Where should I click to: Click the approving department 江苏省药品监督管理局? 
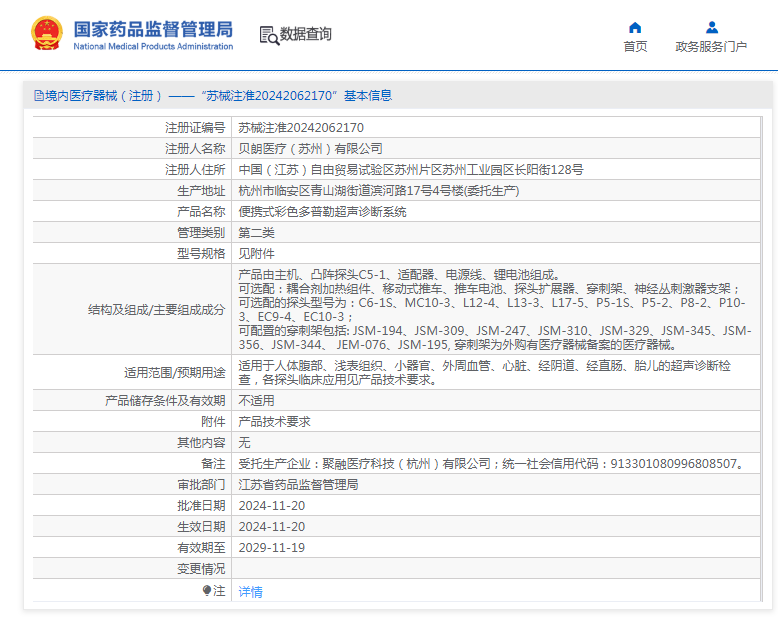click(298, 484)
